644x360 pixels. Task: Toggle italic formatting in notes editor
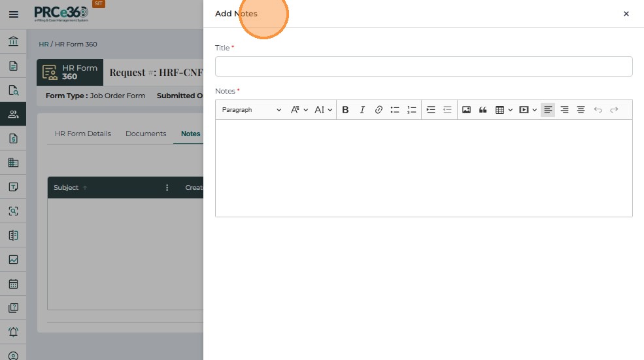pos(362,110)
